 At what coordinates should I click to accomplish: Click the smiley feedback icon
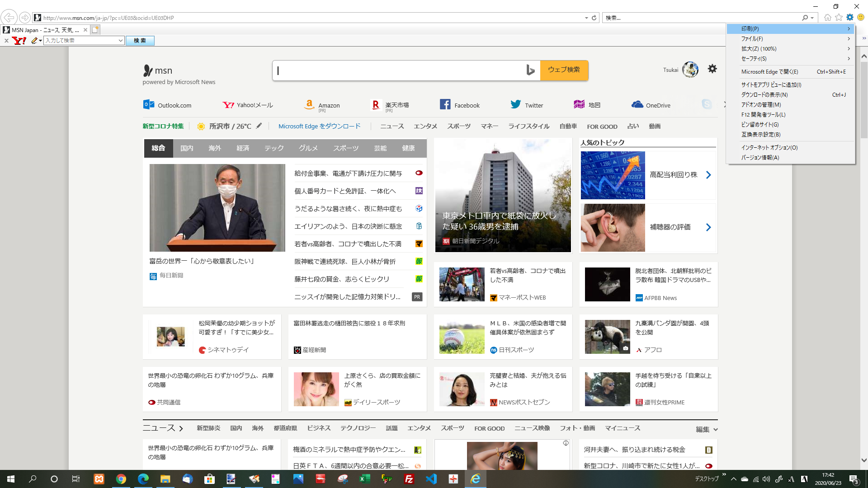(861, 17)
